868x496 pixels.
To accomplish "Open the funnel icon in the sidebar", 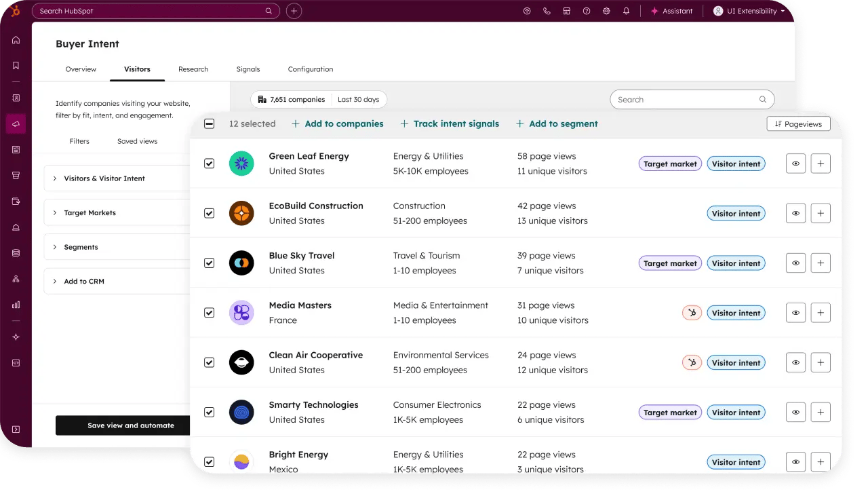I will pos(16,175).
